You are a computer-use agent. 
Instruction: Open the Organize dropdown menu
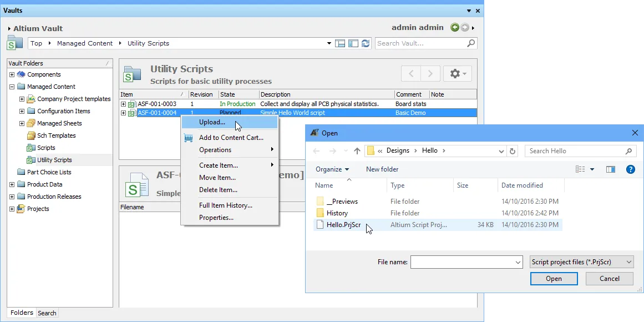click(332, 169)
